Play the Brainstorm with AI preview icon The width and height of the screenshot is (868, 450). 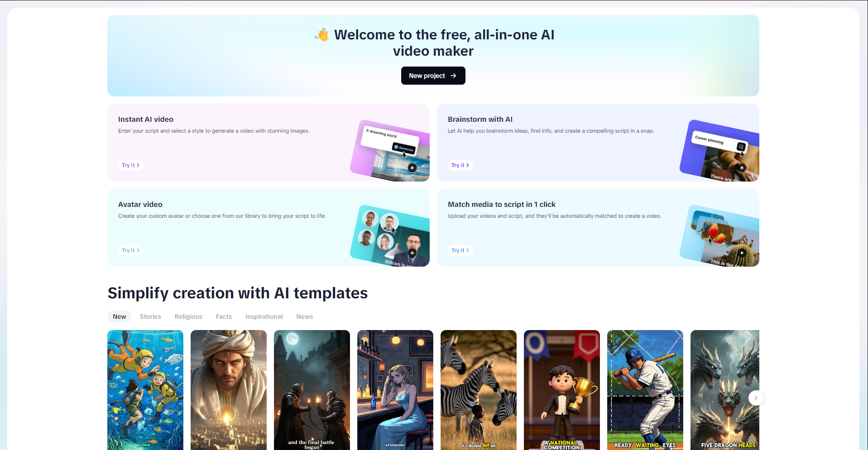742,168
